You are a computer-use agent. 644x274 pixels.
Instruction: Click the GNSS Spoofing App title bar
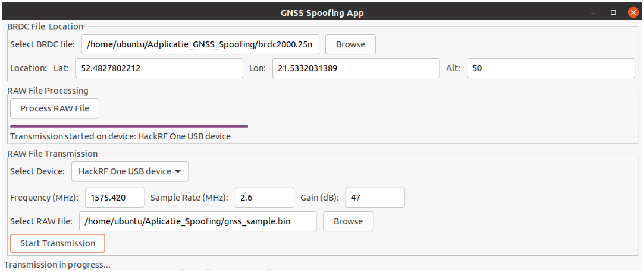tap(322, 12)
